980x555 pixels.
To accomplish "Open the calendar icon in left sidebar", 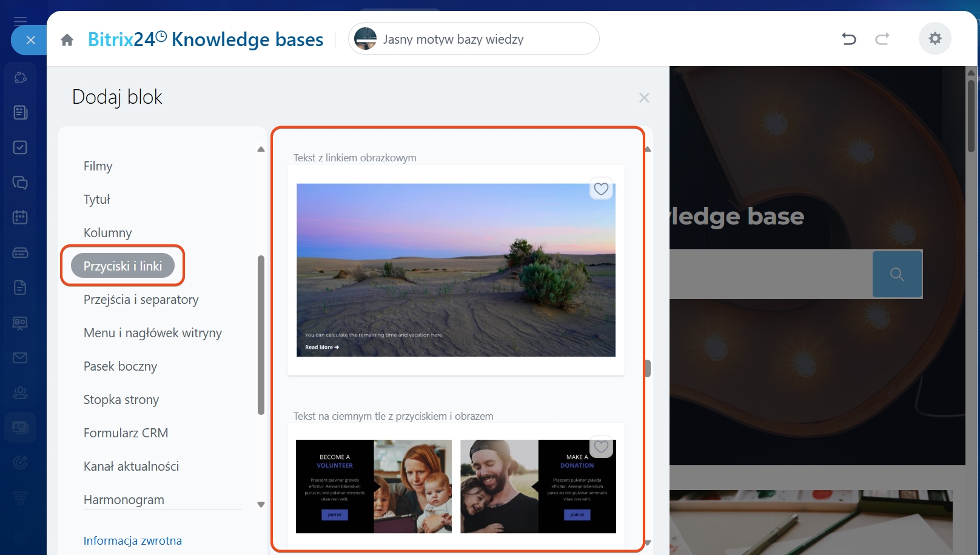I will (20, 217).
